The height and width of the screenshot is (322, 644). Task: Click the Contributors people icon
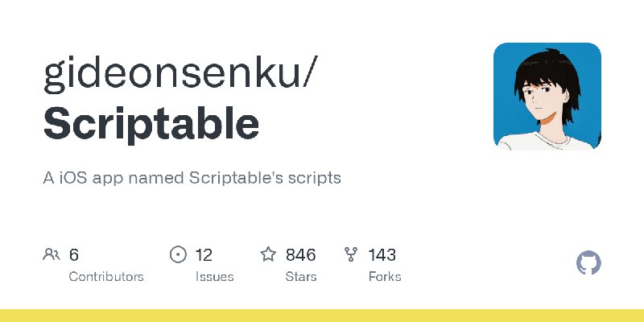point(52,254)
